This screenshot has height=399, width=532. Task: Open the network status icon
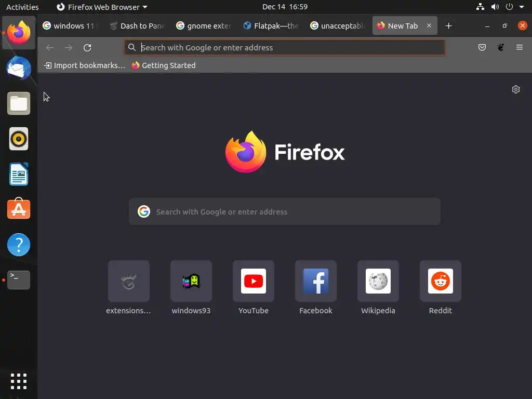[x=480, y=7]
